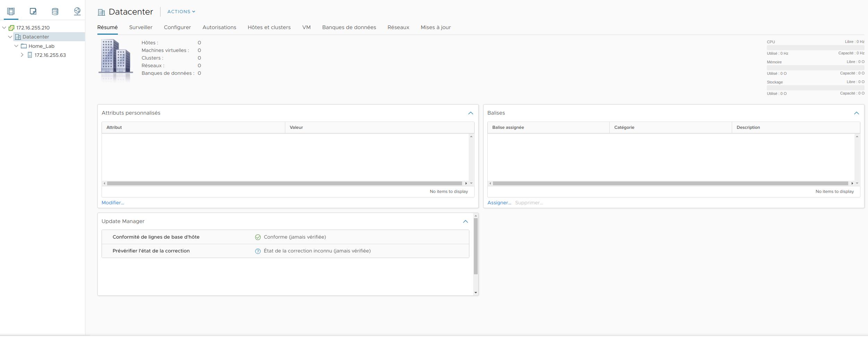Select host 172.16.255.63 in the tree
Viewport: 868px width, 338px height.
point(50,55)
